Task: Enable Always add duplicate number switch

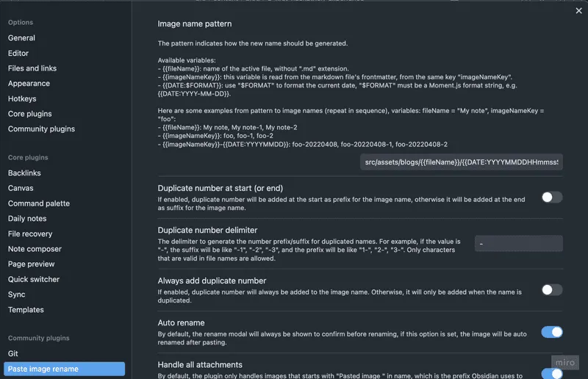Action: 552,290
